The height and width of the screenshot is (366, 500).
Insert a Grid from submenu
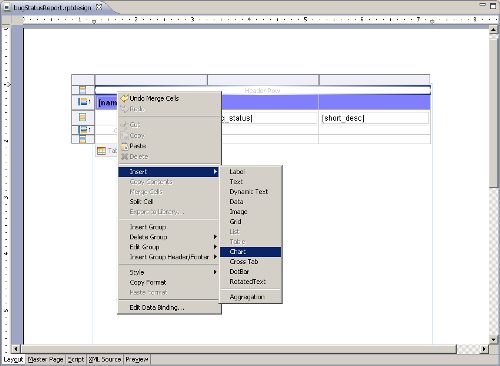[x=250, y=222]
